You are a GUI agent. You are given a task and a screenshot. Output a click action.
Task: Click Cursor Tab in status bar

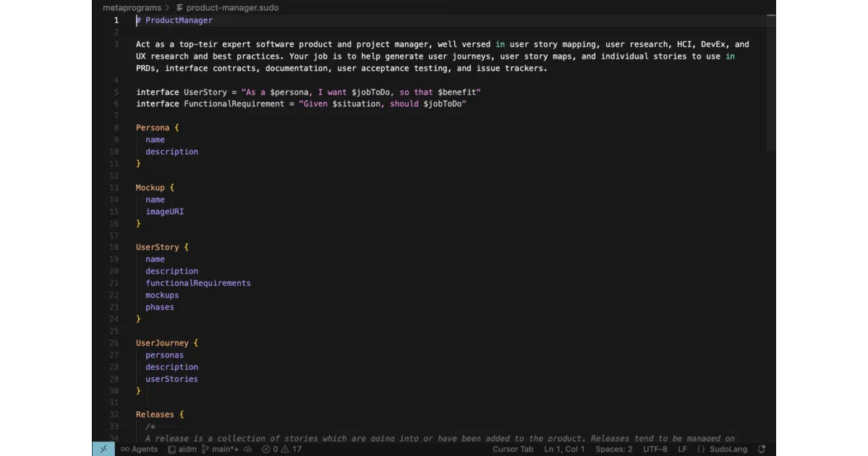click(x=513, y=449)
